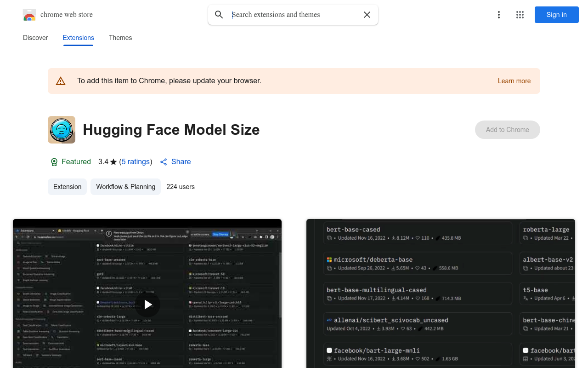The width and height of the screenshot is (588, 368).
Task: Open the three-dot more options menu
Action: click(499, 15)
